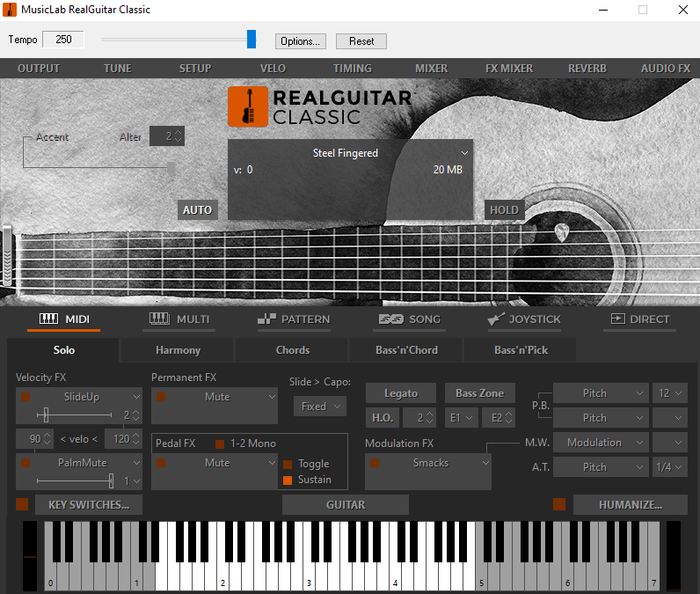The image size is (700, 594).
Task: Enable the 1-2 Mono checkbox
Action: pyautogui.click(x=220, y=444)
